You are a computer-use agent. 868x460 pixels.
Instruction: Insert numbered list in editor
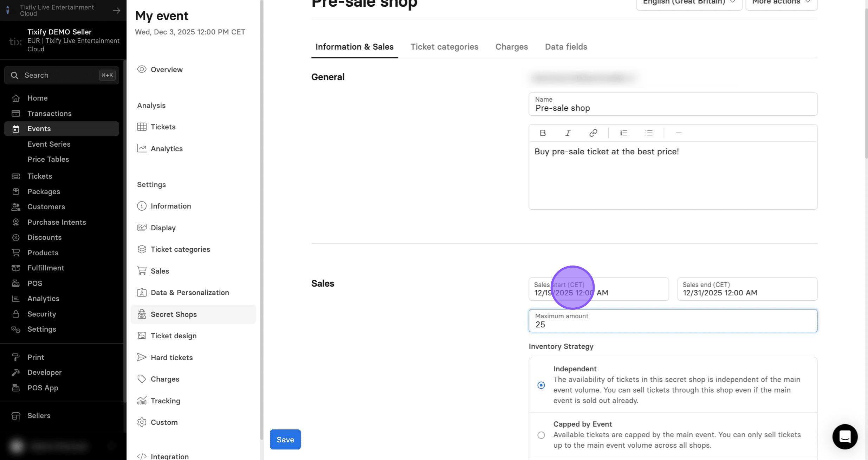pyautogui.click(x=624, y=133)
